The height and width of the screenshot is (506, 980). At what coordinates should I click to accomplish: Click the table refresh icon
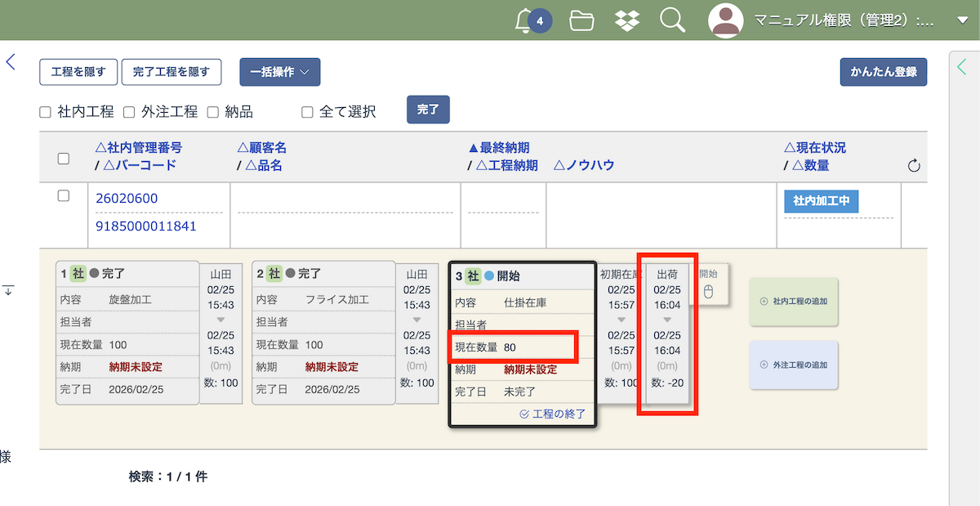[914, 166]
